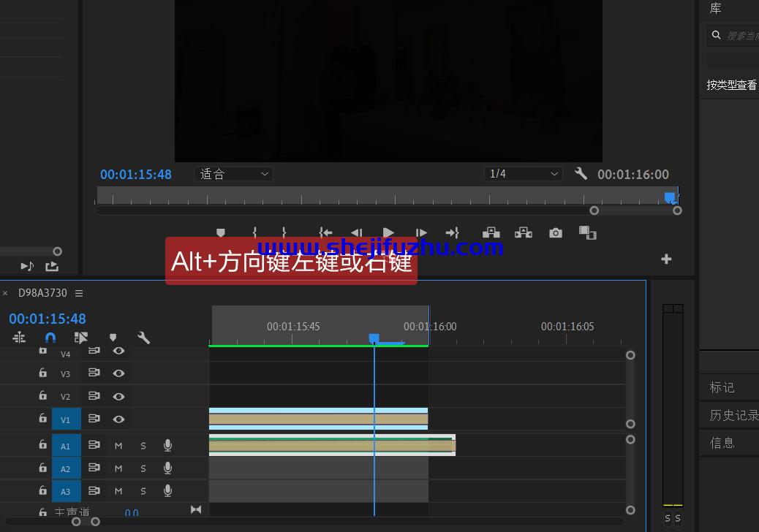759x532 pixels.
Task: Open timeline display settings wrench
Action: click(x=143, y=338)
